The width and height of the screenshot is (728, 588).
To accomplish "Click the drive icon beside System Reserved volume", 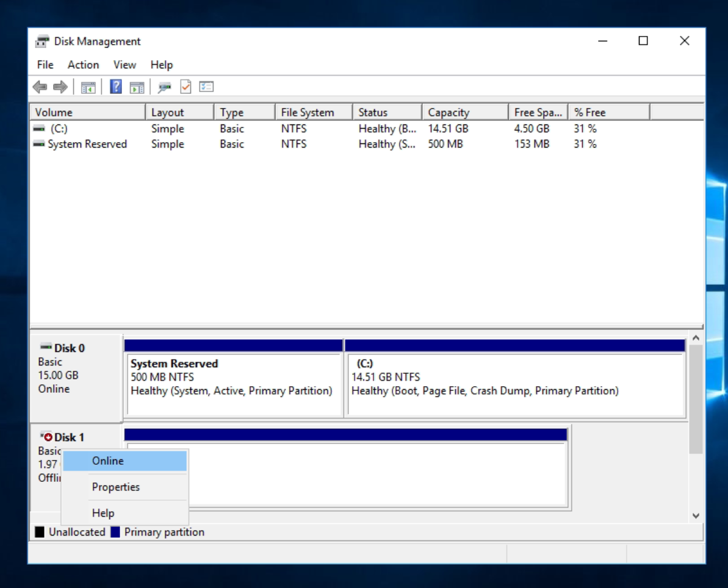I will tap(39, 145).
